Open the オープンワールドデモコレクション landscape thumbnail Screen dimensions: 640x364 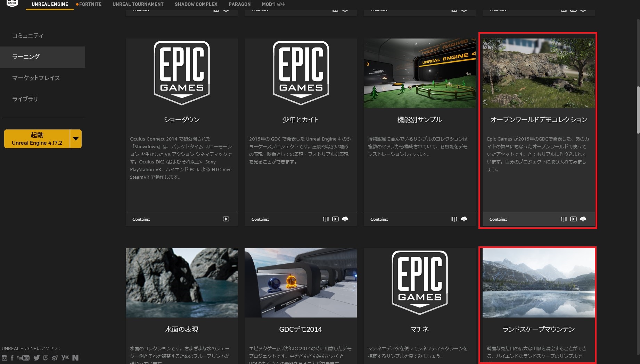(539, 73)
